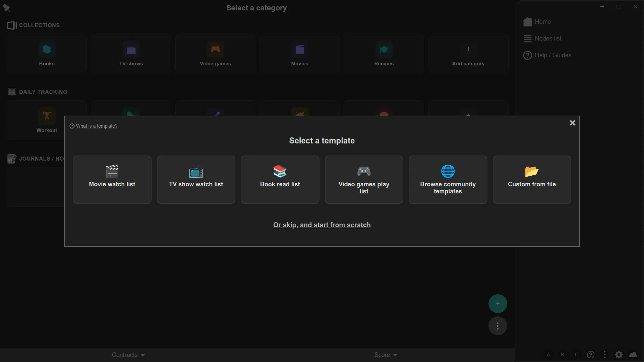The height and width of the screenshot is (362, 644).
Task: Open Browse community templates
Action: (448, 179)
